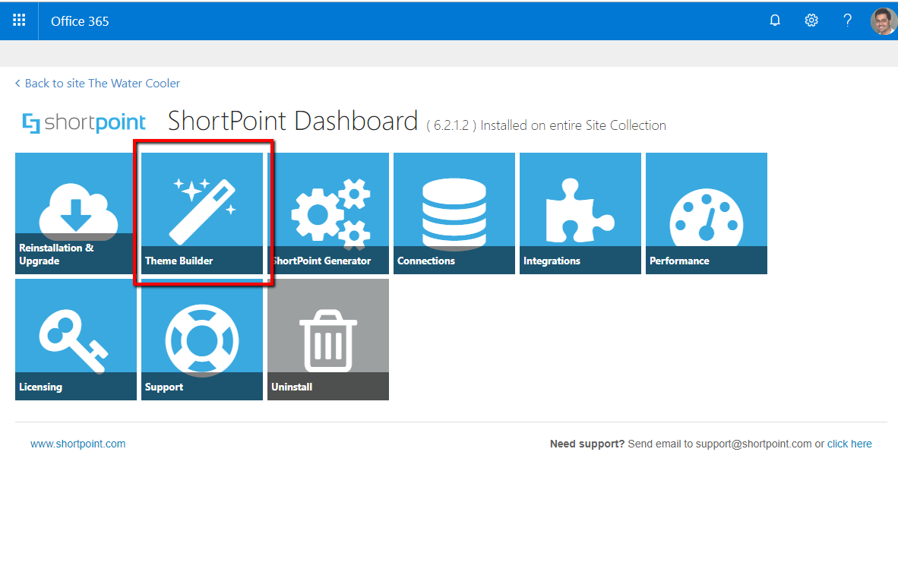Follow the 'click here' support link
Image resolution: width=898 pixels, height=588 pixels.
[849, 444]
